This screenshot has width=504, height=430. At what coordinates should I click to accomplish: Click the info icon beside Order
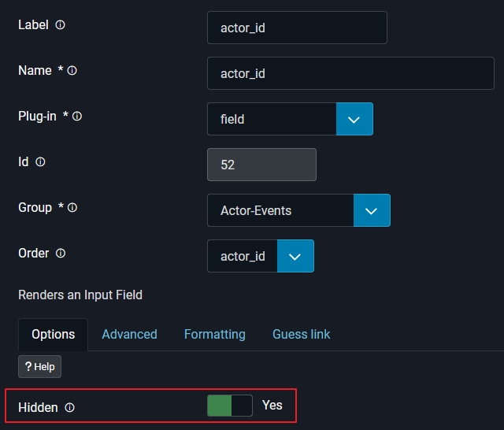pyautogui.click(x=61, y=254)
